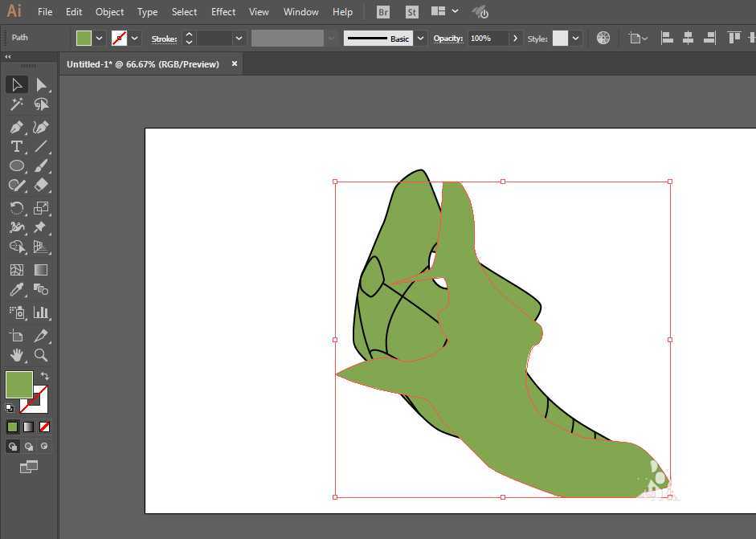This screenshot has height=539, width=756.
Task: Select the Eyedropper tool
Action: (16, 290)
